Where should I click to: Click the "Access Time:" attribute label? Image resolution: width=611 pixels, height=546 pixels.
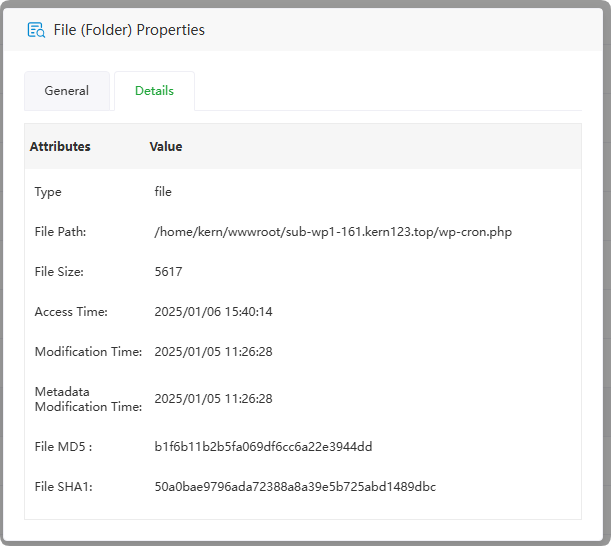[70, 312]
